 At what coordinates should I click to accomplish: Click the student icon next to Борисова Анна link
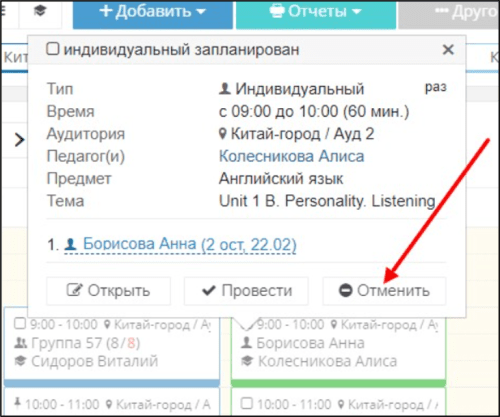70,244
